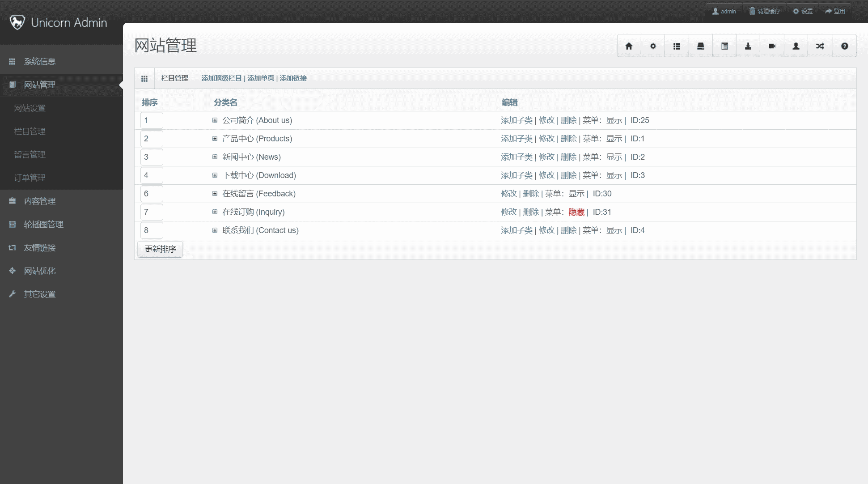Click the home icon in the toolbar
Viewport: 868px width, 484px height.
[629, 46]
